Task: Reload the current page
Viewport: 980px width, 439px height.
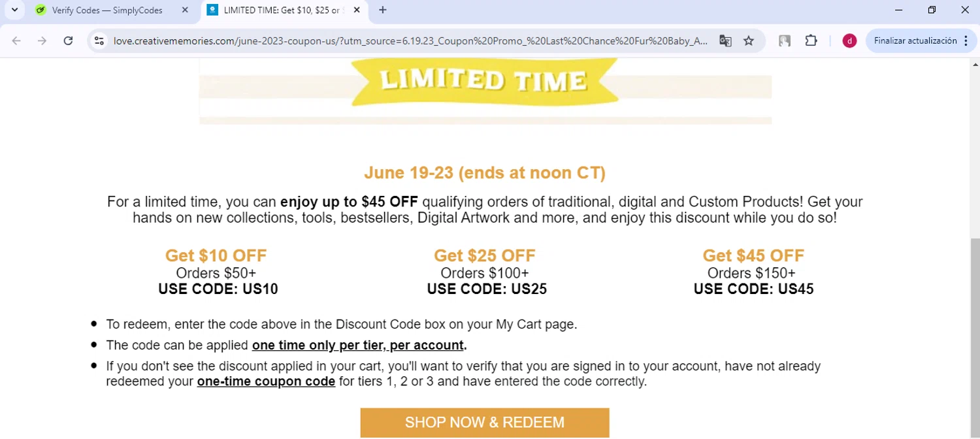Action: pyautogui.click(x=68, y=41)
